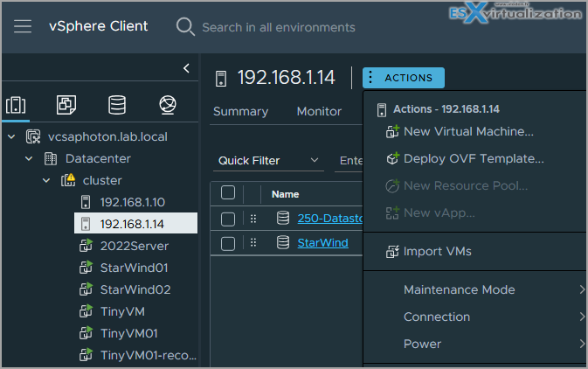588x369 pixels.
Task: Click the StarWind01 VM icon
Action: click(86, 268)
